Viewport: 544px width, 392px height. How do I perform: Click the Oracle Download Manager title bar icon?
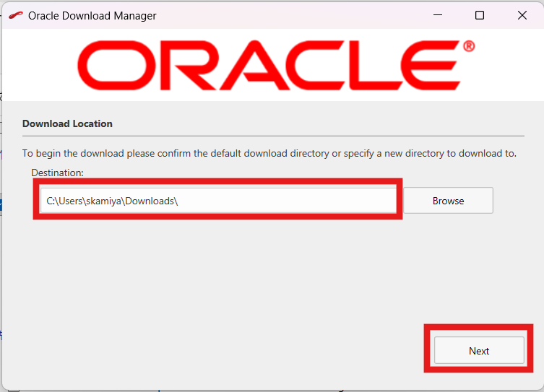click(16, 16)
